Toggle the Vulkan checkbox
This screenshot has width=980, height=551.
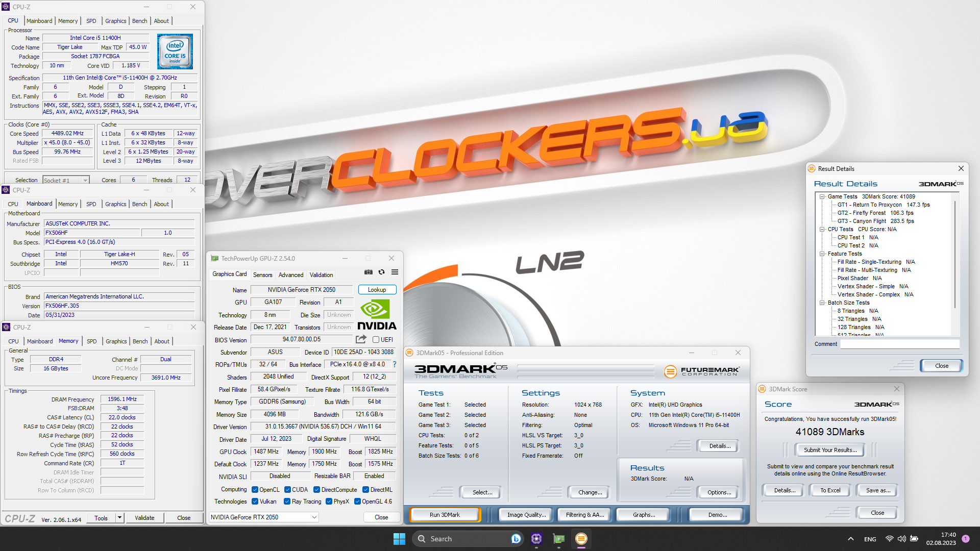coord(255,502)
